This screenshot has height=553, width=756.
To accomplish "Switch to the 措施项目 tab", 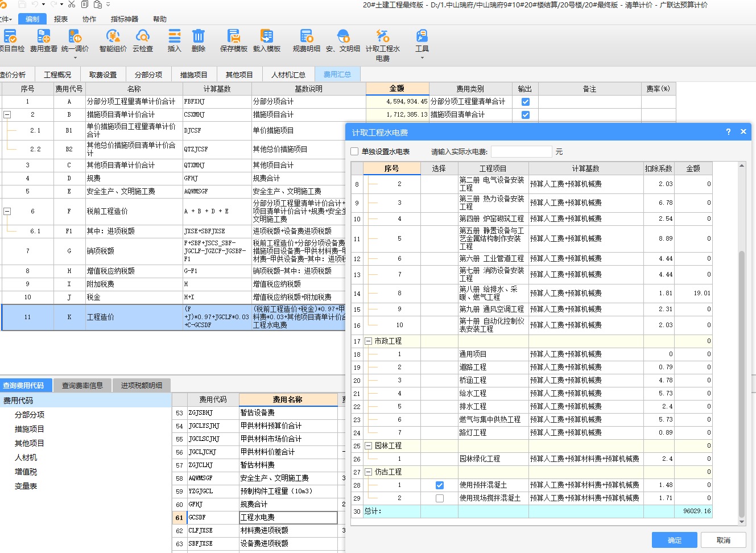I will click(194, 75).
